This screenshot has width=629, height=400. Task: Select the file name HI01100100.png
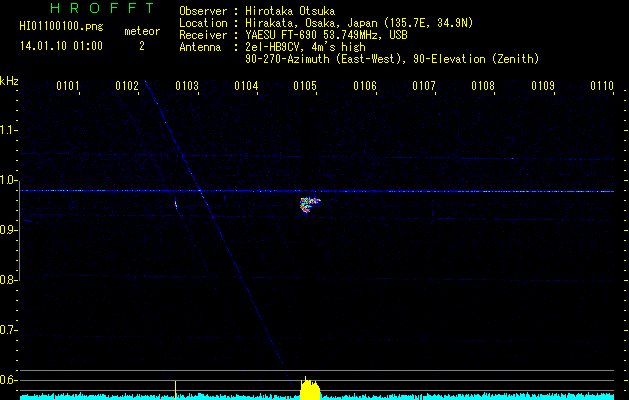pyautogui.click(x=61, y=27)
